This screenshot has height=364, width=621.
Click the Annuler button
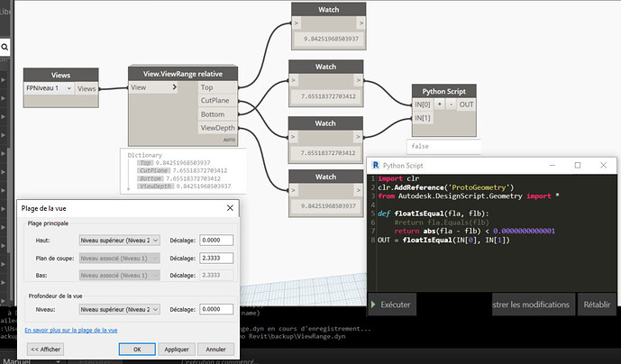tap(215, 350)
